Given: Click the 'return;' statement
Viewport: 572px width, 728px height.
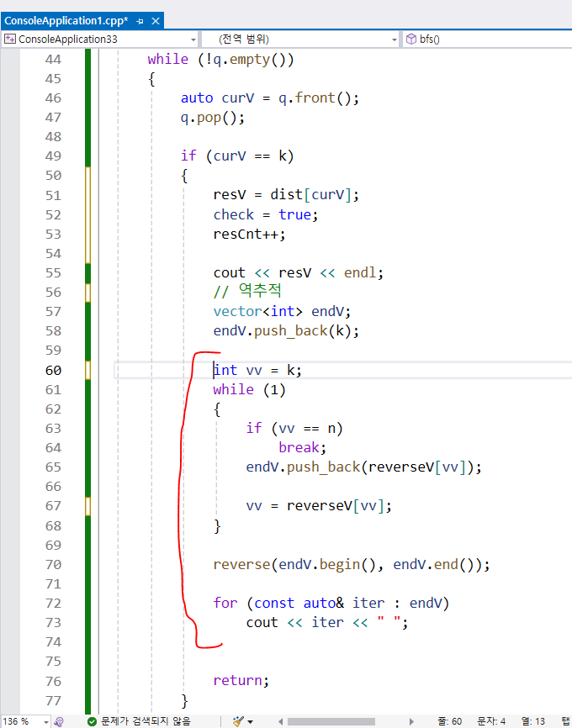Looking at the screenshot, I should (x=241, y=681).
